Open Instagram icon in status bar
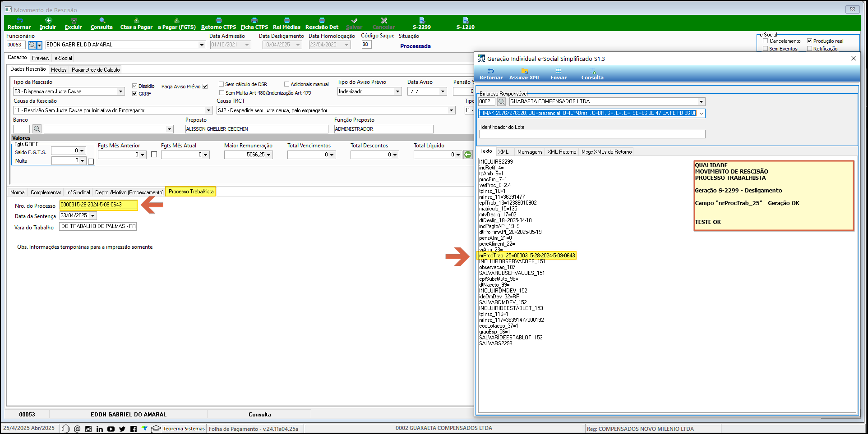 (x=88, y=429)
